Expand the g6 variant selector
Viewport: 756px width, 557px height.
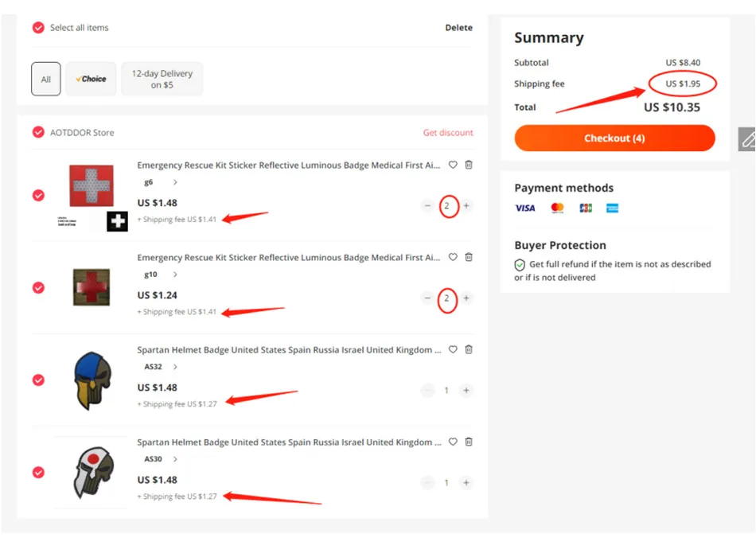click(175, 182)
